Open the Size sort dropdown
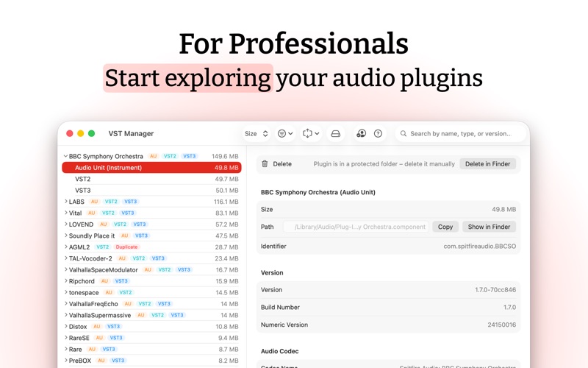 point(256,134)
